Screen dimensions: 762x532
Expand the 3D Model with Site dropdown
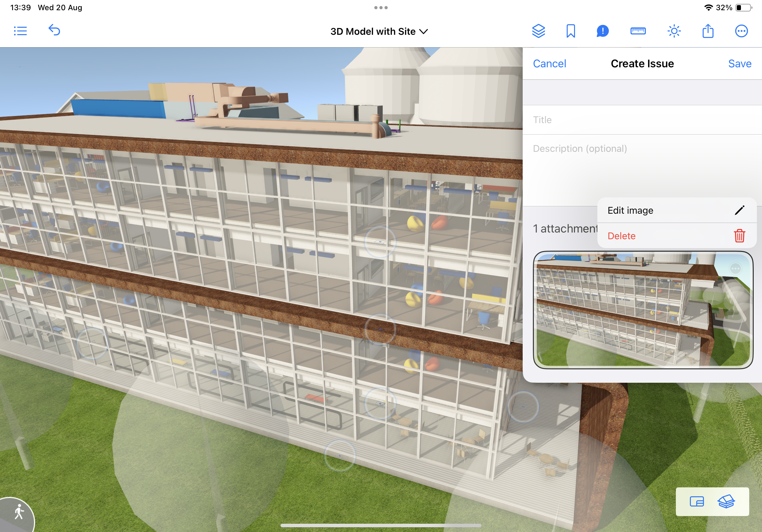pyautogui.click(x=379, y=32)
